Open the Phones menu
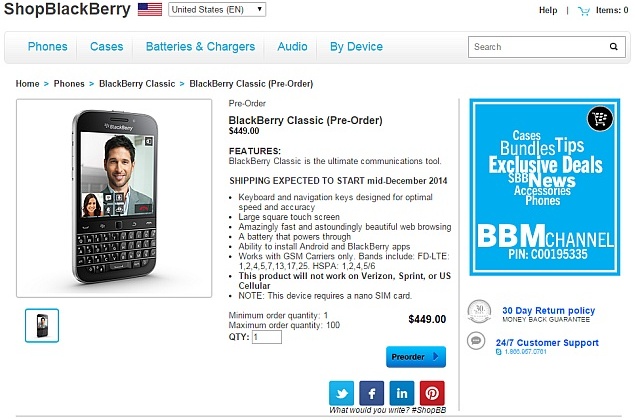Image resolution: width=635 pixels, height=420 pixels. click(47, 47)
